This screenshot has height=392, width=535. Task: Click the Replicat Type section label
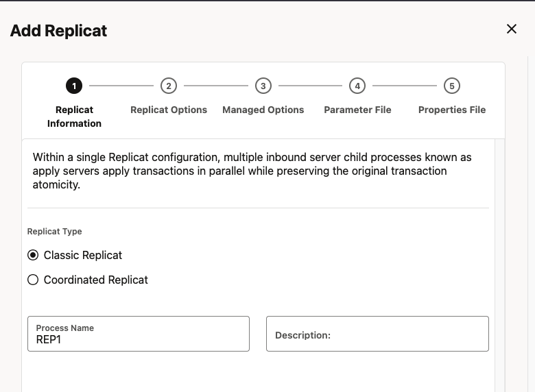[x=55, y=232]
